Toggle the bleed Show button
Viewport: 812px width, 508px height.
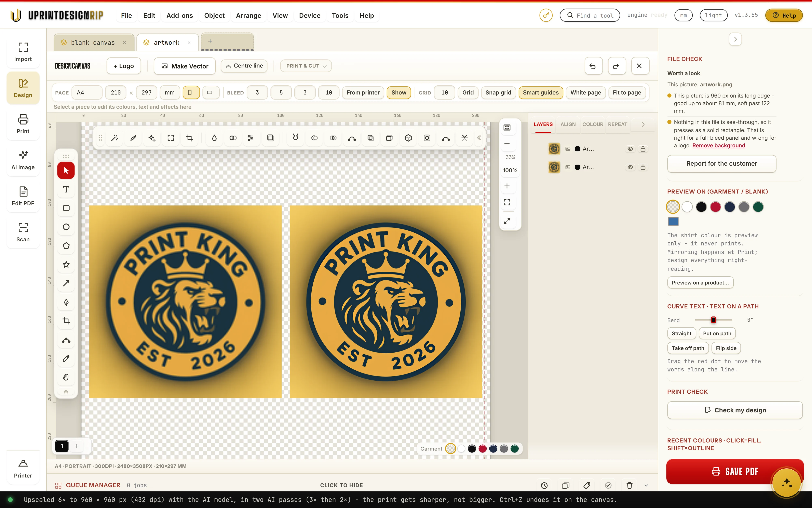click(x=399, y=93)
